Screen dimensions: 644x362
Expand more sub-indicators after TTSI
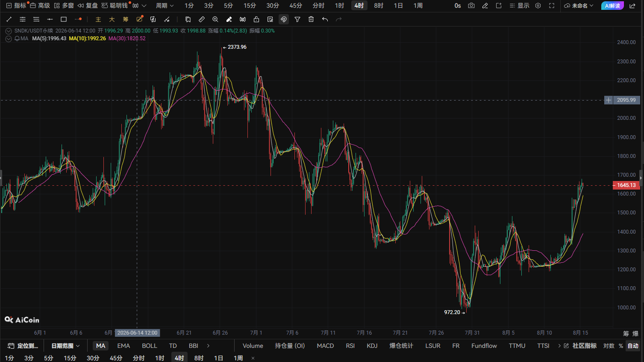pyautogui.click(x=559, y=346)
